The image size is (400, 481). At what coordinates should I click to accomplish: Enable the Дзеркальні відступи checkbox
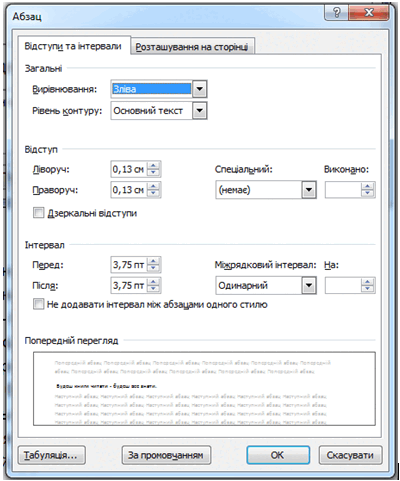(38, 213)
